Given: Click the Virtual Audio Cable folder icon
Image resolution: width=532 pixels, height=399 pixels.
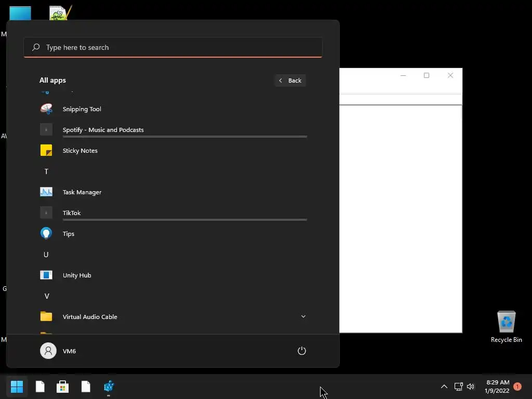Looking at the screenshot, I should click(x=46, y=316).
